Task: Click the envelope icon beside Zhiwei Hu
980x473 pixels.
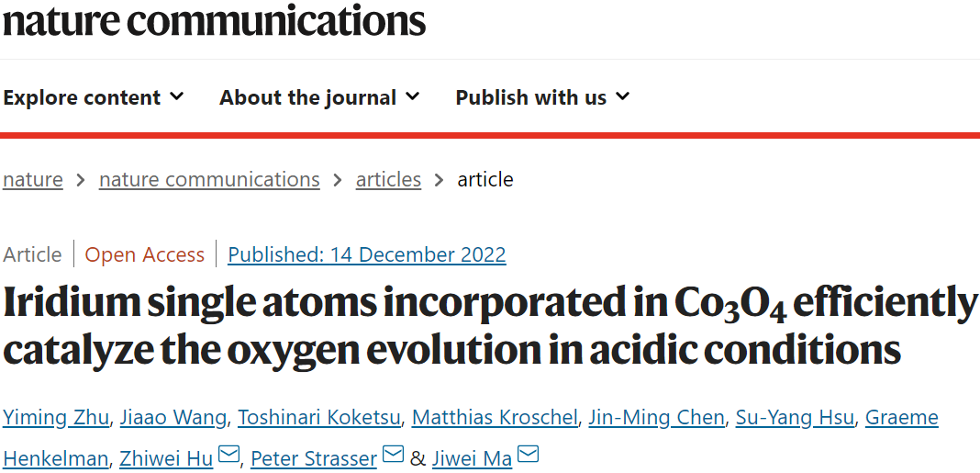Action: pyautogui.click(x=228, y=454)
